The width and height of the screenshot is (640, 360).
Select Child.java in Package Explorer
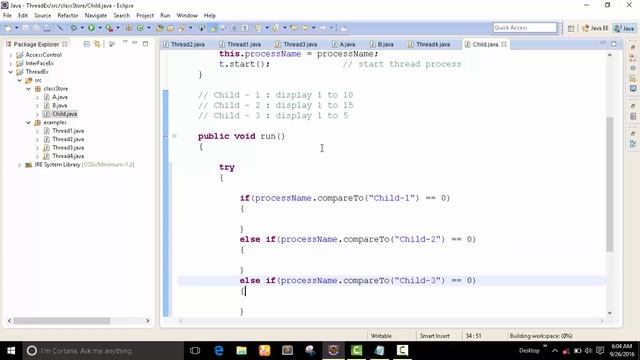(x=60, y=114)
